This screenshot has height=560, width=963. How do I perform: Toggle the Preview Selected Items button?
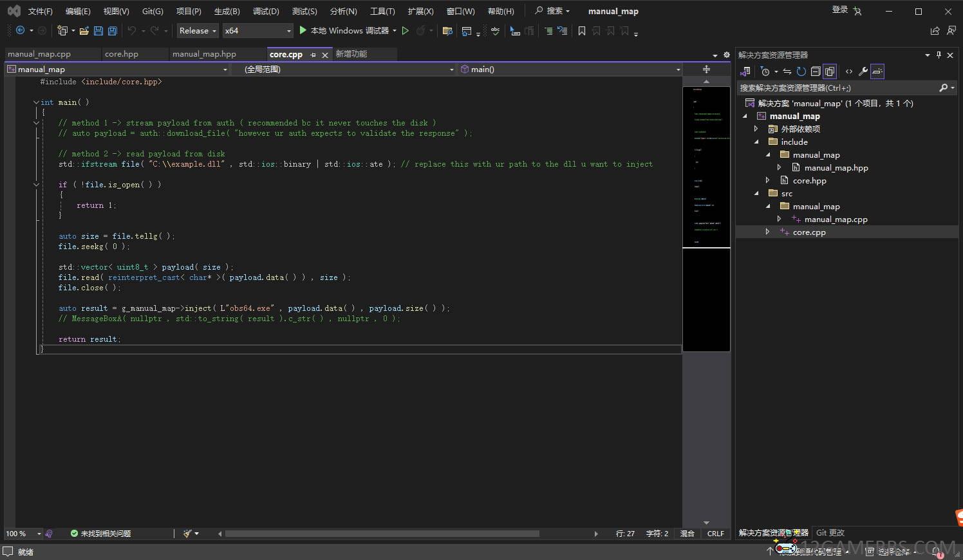[877, 71]
